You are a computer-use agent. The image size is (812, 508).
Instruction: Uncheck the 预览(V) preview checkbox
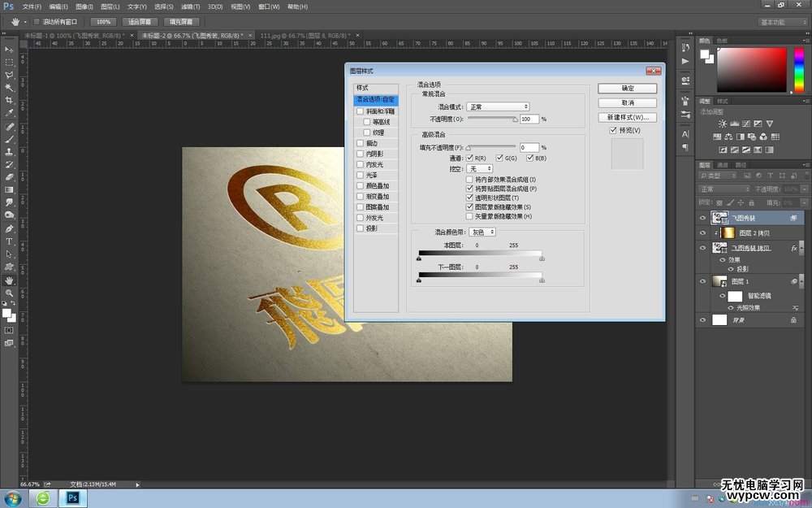tap(613, 131)
